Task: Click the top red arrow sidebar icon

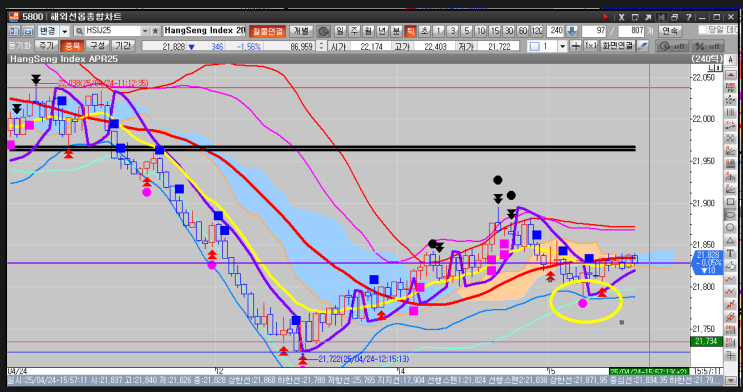Action: tap(730, 75)
